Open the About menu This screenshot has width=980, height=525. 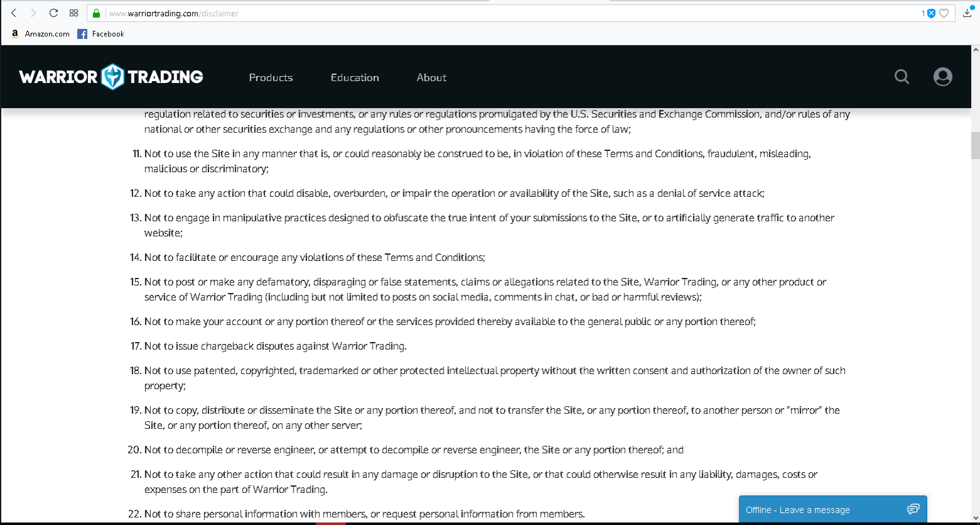tap(432, 77)
